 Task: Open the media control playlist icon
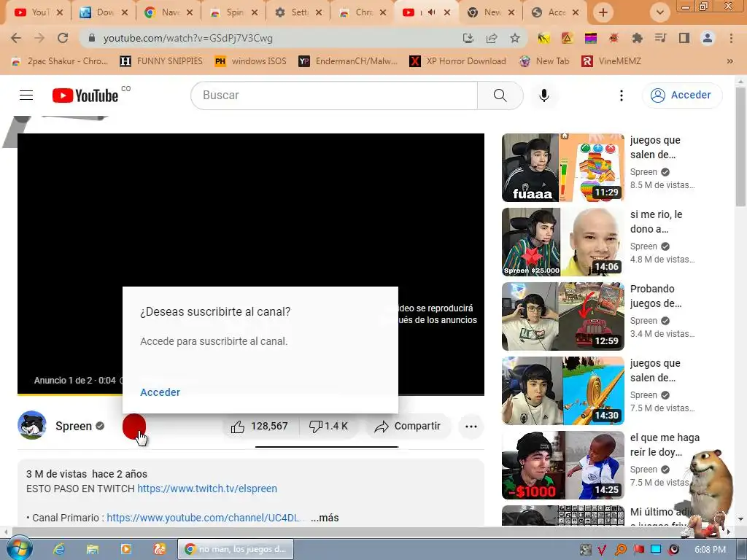click(660, 38)
